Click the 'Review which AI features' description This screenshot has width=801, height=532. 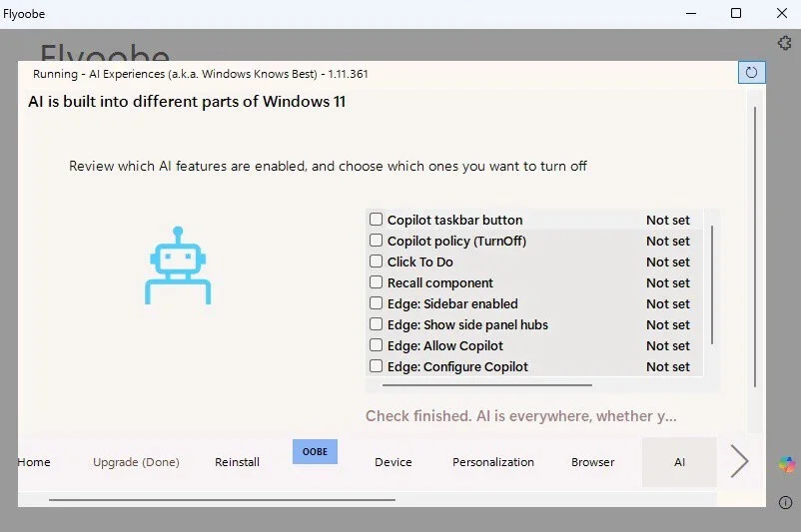coord(328,166)
